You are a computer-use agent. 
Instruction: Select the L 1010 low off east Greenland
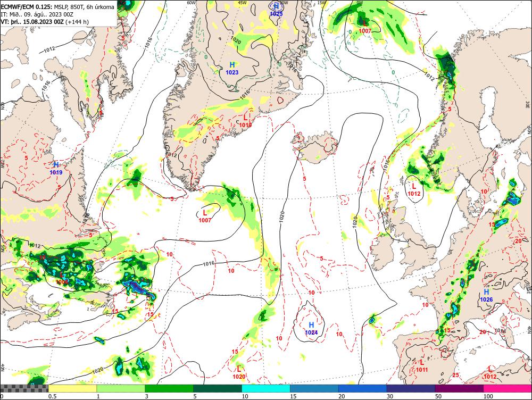coord(245,121)
